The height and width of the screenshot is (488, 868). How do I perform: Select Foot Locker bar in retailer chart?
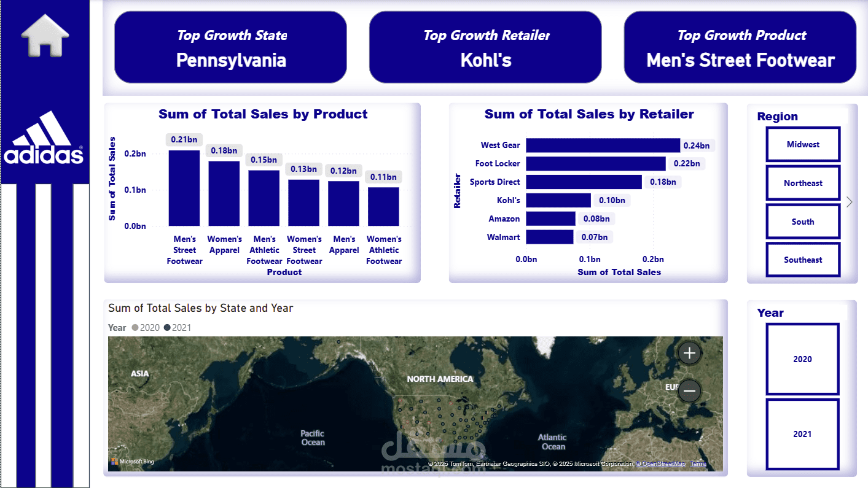coord(596,164)
